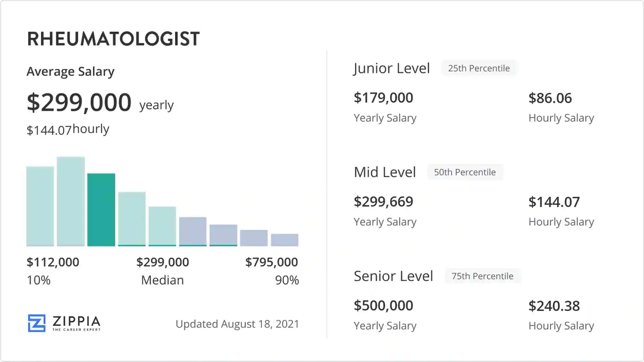Select the 50th Percentile badge
This screenshot has width=644, height=362.
[x=465, y=172]
